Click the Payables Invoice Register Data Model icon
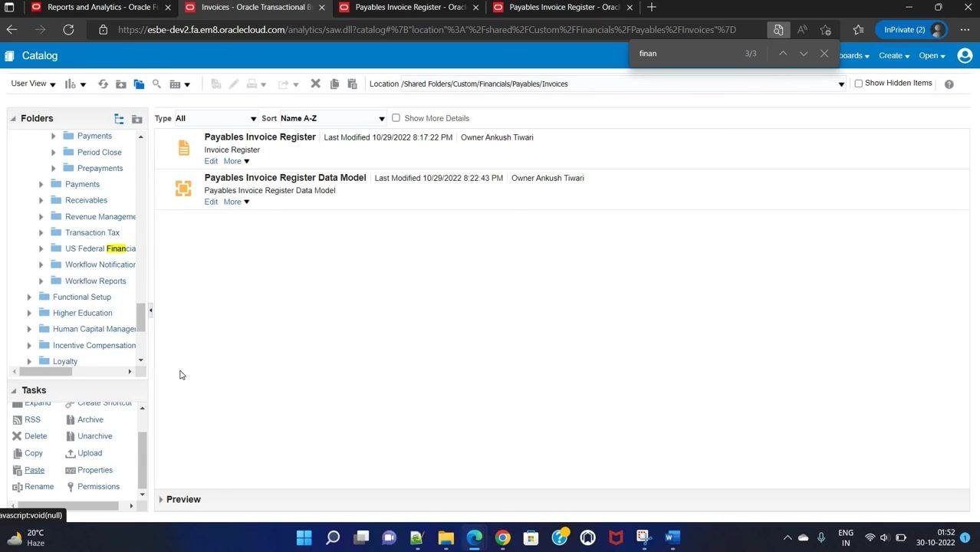This screenshot has height=552, width=980. click(183, 189)
